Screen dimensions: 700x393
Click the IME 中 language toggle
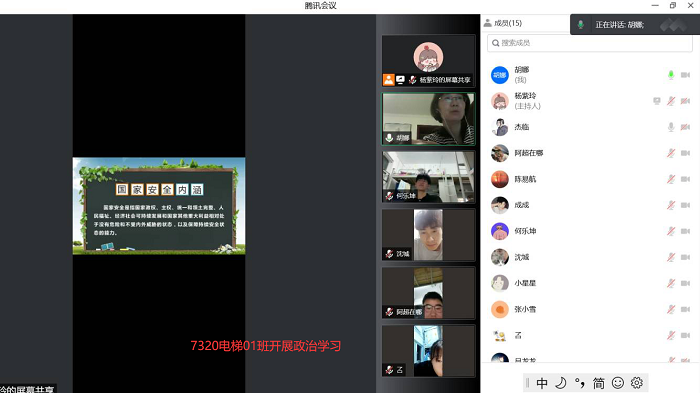tap(542, 383)
